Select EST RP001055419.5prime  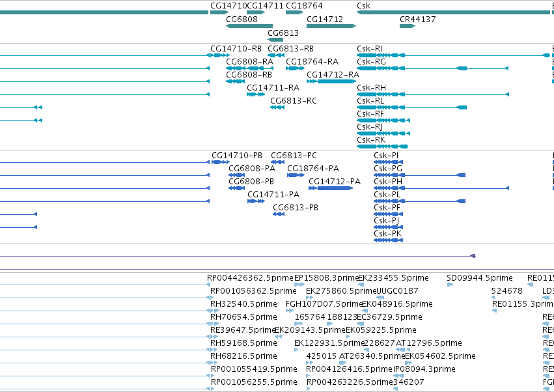213,376
